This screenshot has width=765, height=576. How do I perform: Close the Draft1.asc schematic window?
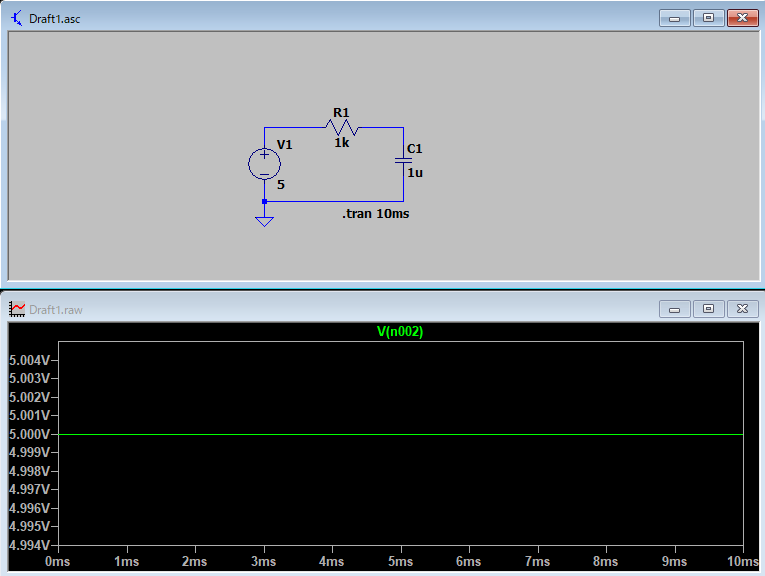741,18
